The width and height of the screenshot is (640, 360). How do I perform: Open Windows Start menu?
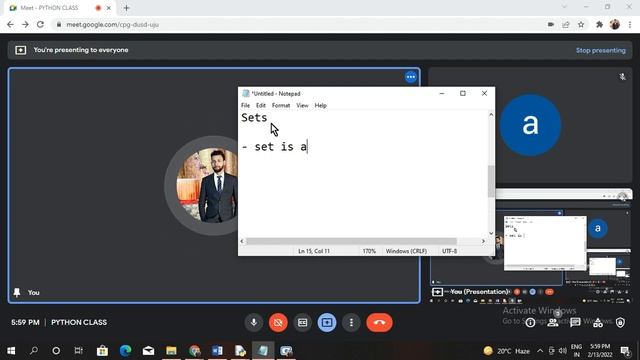point(11,351)
